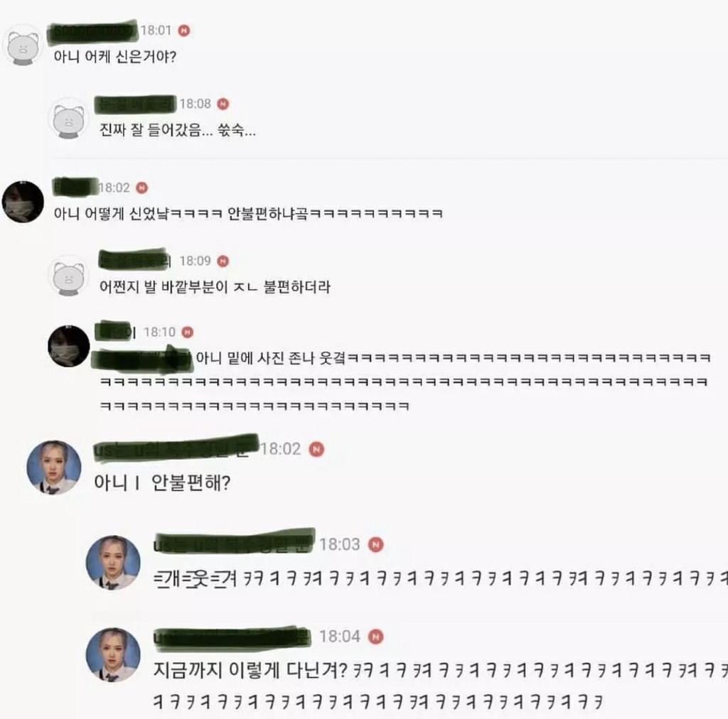Select the reply '어쩐지 발 바깥부분이 ㅈㄴ 불편하더라'
Viewport: 728px width, 719px height.
(215, 286)
